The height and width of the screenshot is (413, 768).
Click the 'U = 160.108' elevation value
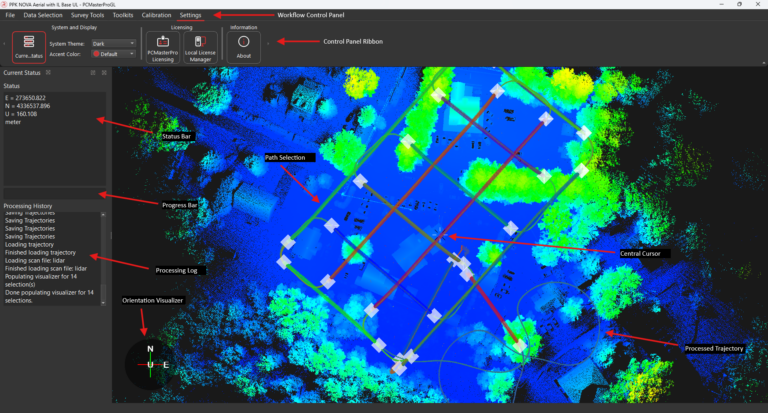click(x=21, y=114)
